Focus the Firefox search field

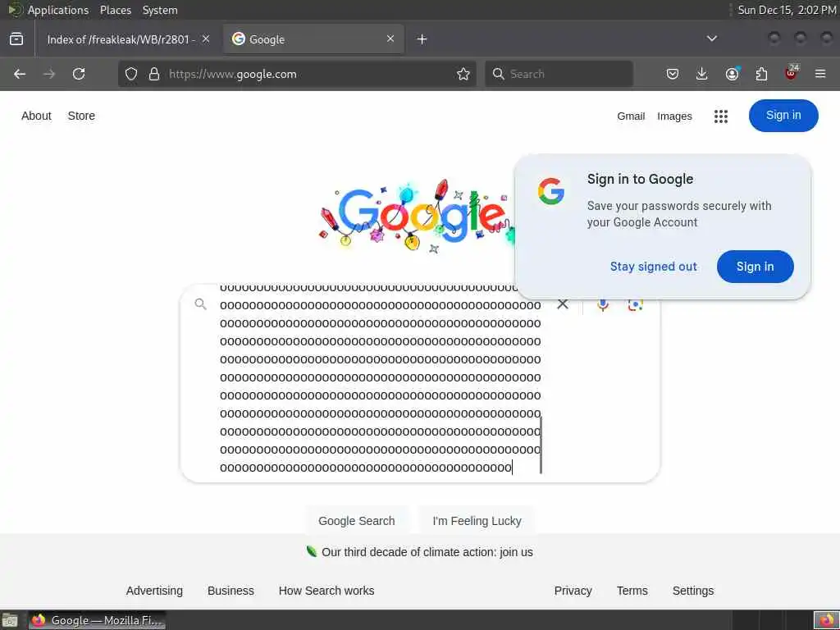559,74
